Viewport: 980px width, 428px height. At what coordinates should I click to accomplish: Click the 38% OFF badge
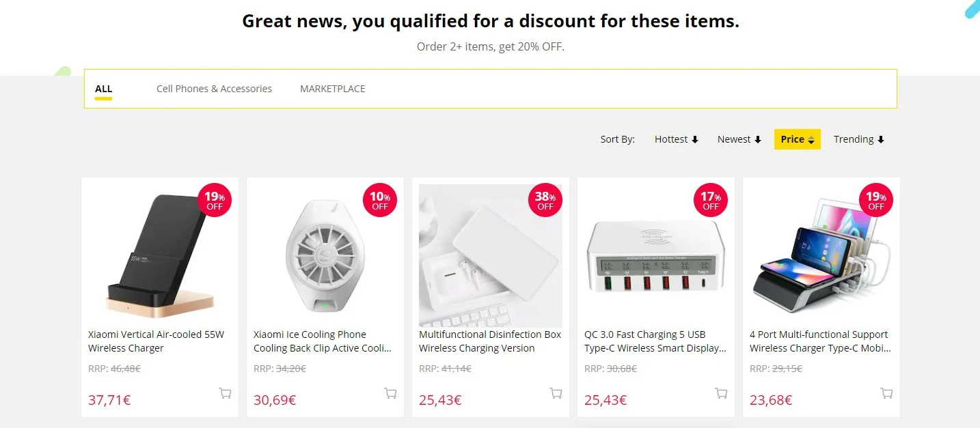545,201
